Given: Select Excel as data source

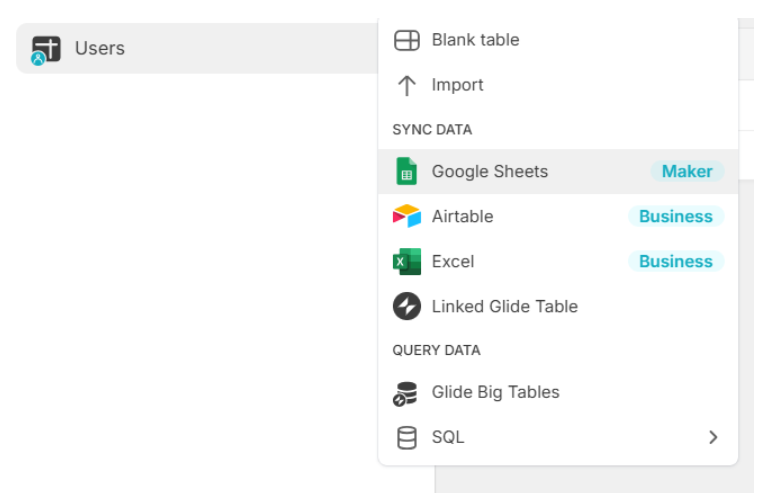Looking at the screenshot, I should point(453,261).
